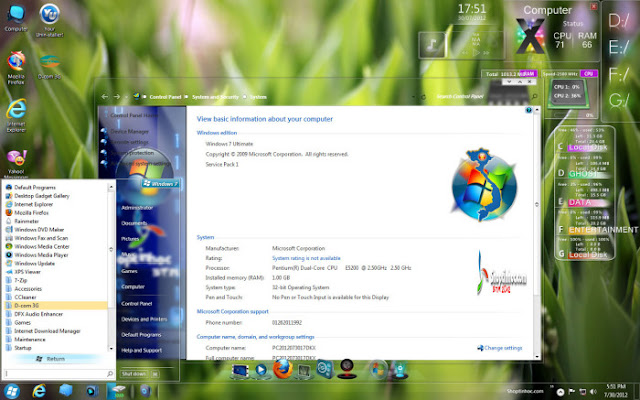Click the blue cube taskbar icon

point(65,391)
